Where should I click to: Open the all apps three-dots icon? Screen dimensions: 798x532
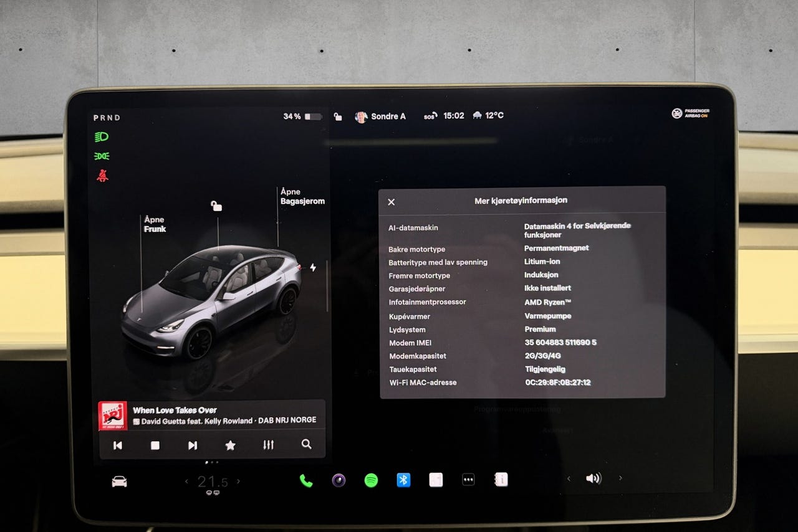[468, 480]
